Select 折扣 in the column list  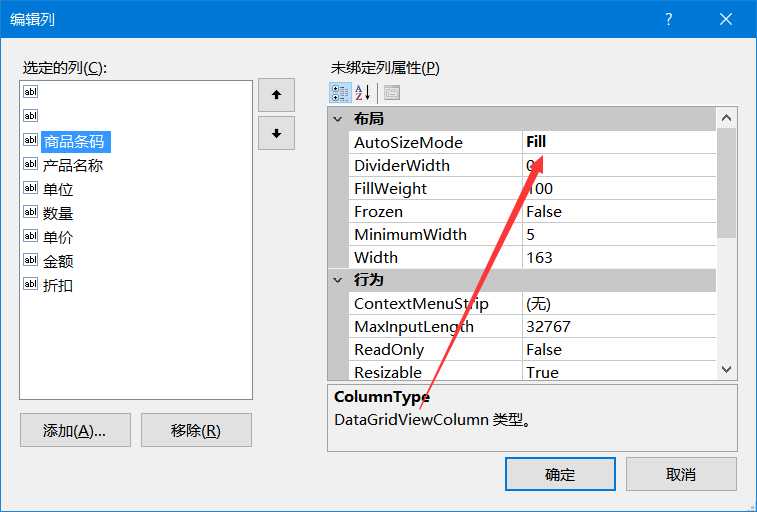coord(58,285)
